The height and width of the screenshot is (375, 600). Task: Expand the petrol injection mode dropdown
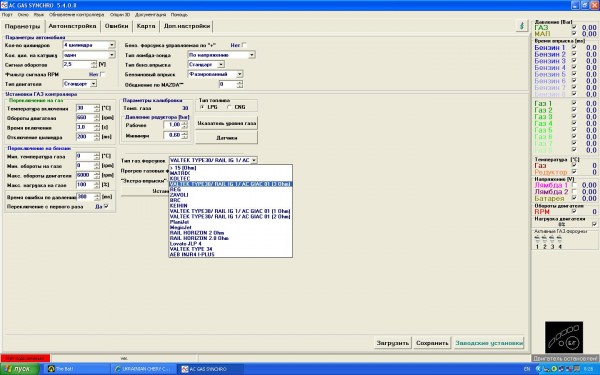[x=239, y=74]
